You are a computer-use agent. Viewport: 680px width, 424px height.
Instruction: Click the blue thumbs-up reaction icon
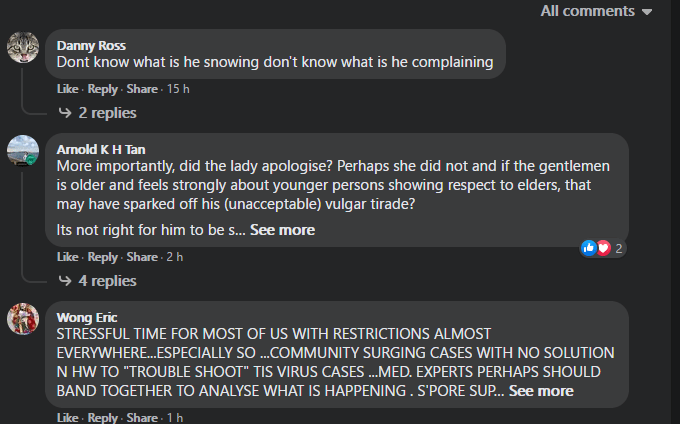point(588,248)
